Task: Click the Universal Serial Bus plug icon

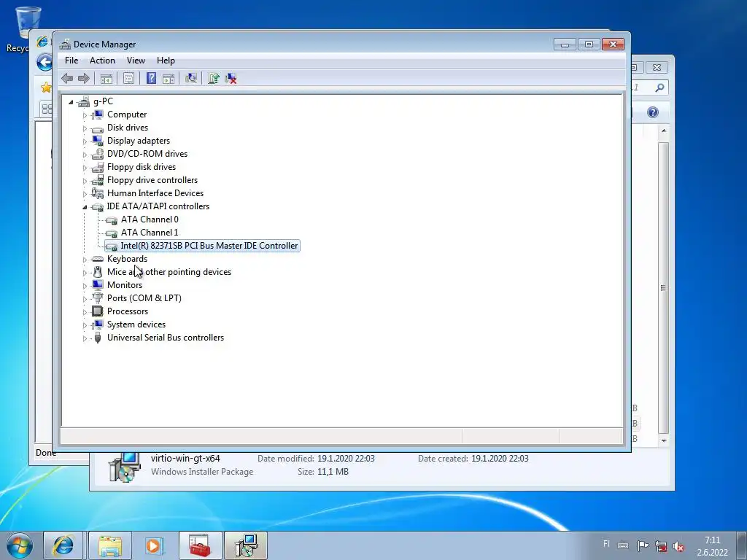Action: click(98, 338)
